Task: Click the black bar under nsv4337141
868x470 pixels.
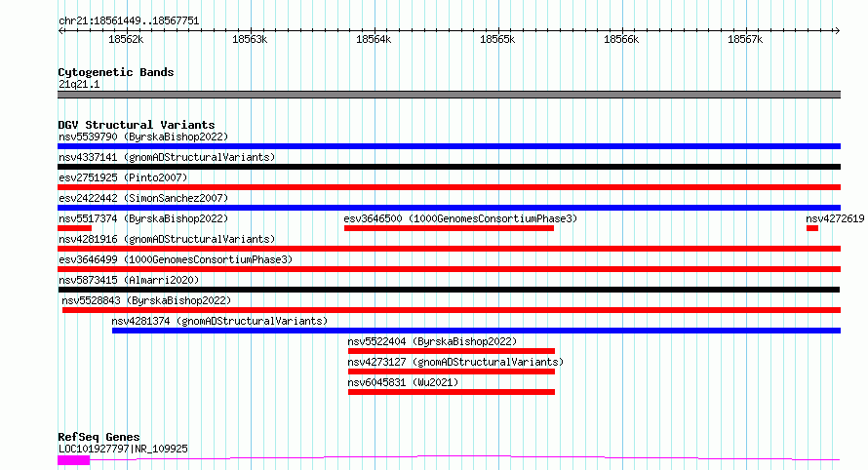Action: [x=449, y=167]
